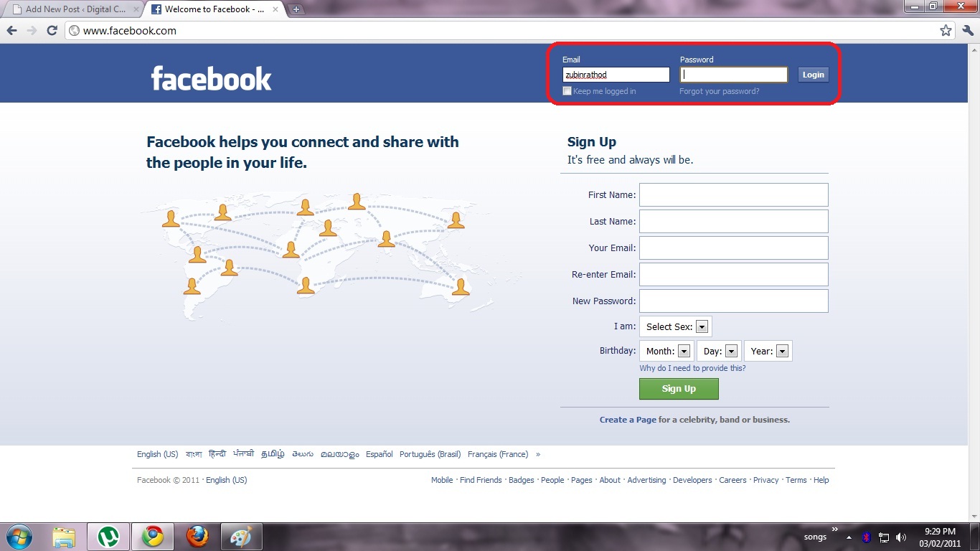The width and height of the screenshot is (980, 551).
Task: Open the Badges footer link
Action: pyautogui.click(x=522, y=480)
